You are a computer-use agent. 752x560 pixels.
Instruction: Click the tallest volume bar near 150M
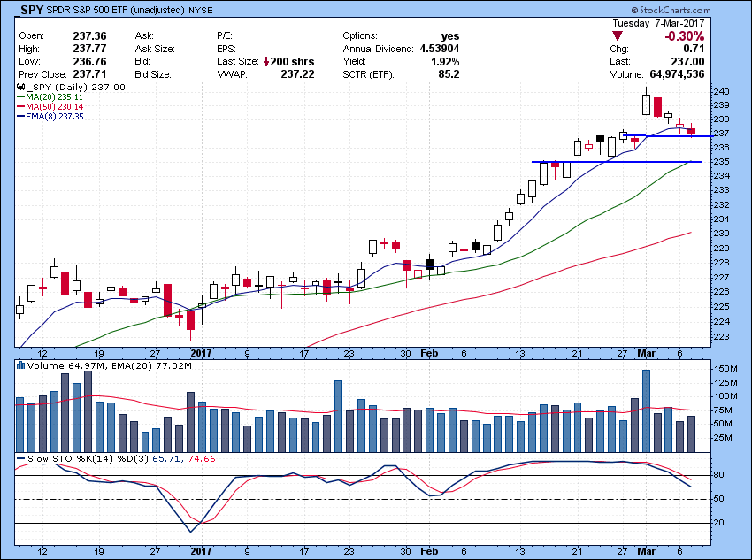(646, 410)
